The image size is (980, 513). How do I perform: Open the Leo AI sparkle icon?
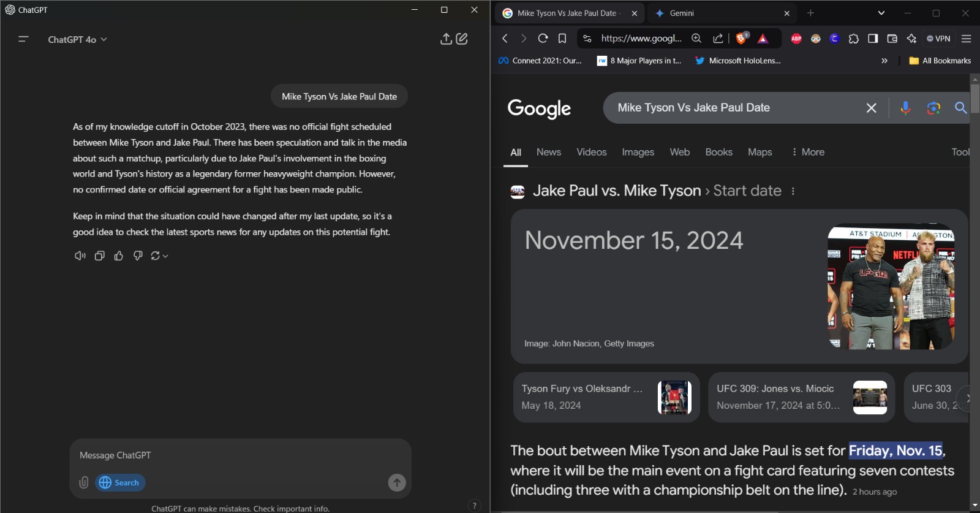pos(911,39)
